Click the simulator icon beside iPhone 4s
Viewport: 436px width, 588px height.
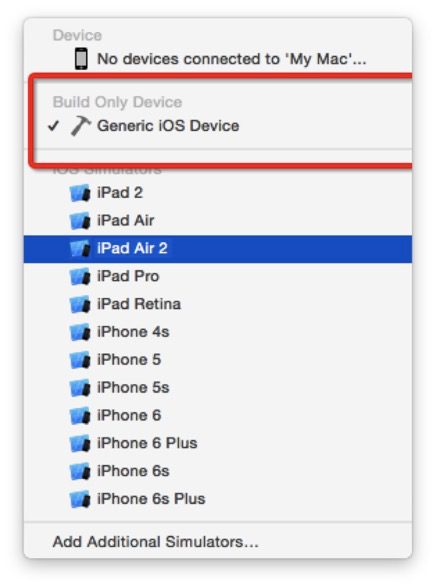pyautogui.click(x=80, y=332)
